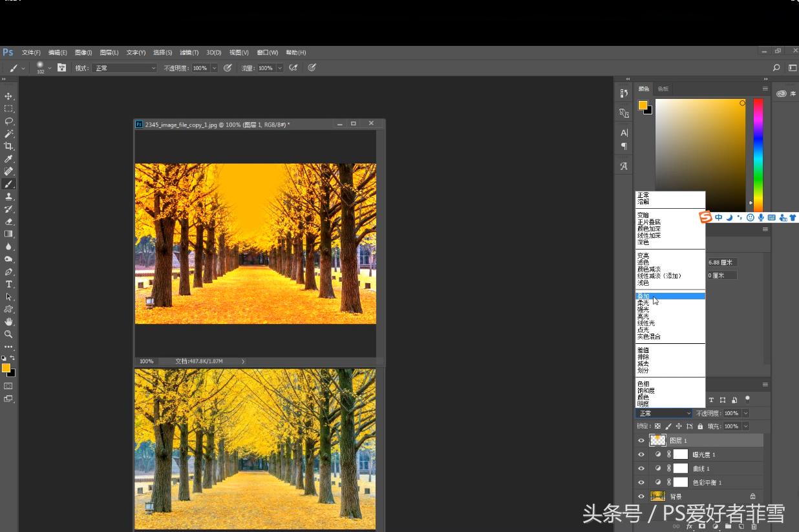The image size is (799, 532).
Task: Open the brush 模式 dropdown in options bar
Action: (x=124, y=68)
